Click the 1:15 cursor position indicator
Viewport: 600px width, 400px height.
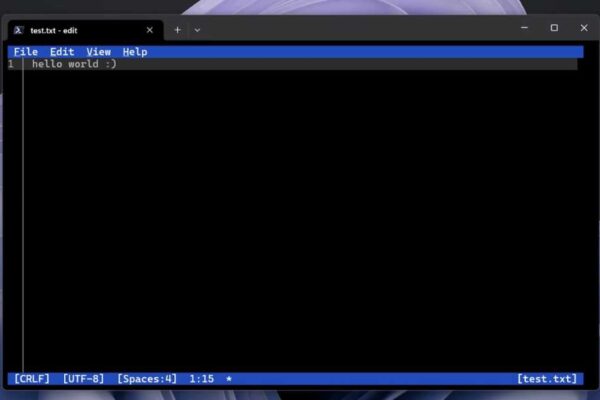[202, 379]
